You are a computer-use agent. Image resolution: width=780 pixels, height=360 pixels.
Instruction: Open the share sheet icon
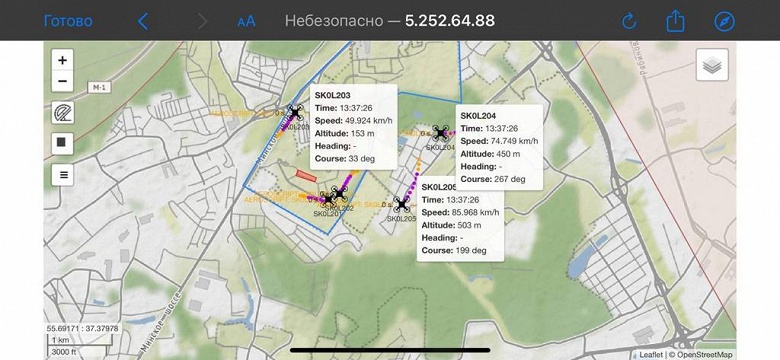(676, 21)
